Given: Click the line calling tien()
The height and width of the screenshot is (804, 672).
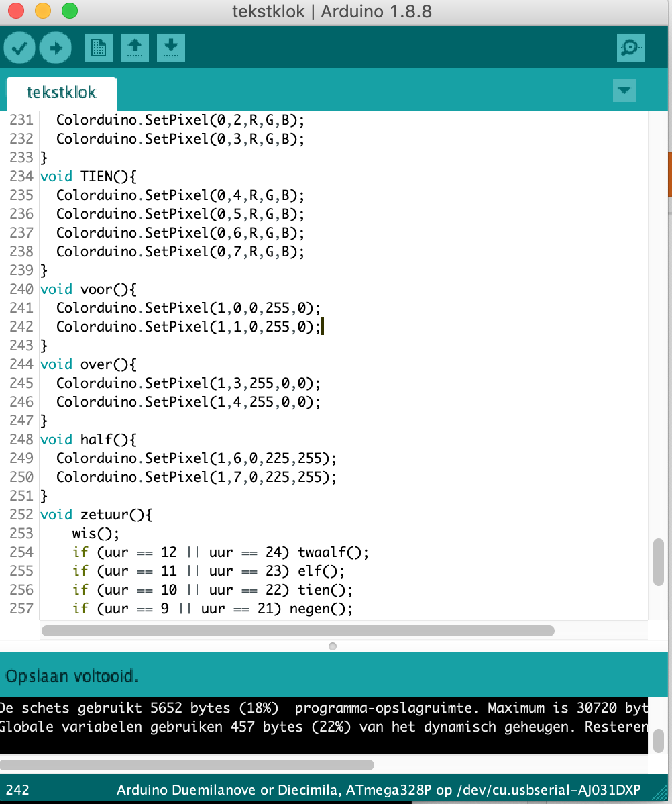Looking at the screenshot, I should pyautogui.click(x=213, y=590).
